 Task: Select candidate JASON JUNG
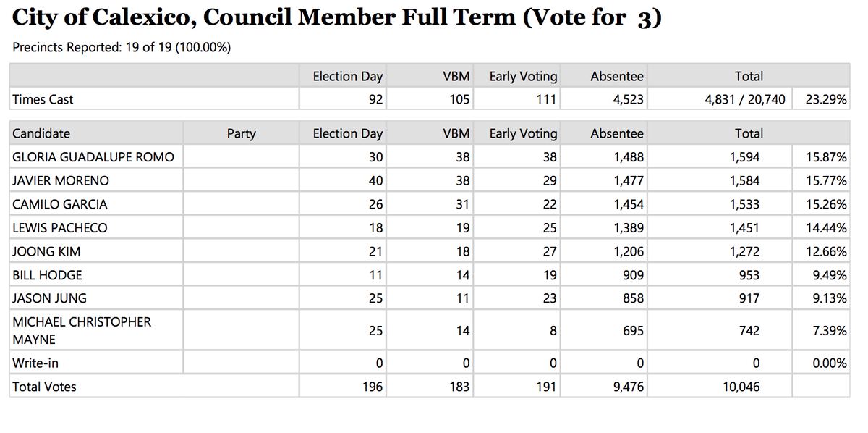[49, 298]
